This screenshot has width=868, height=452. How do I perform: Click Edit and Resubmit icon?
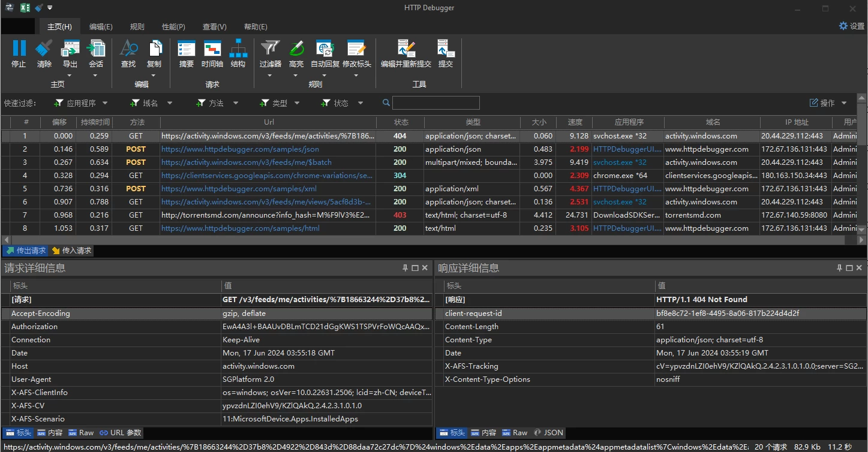[x=406, y=49]
